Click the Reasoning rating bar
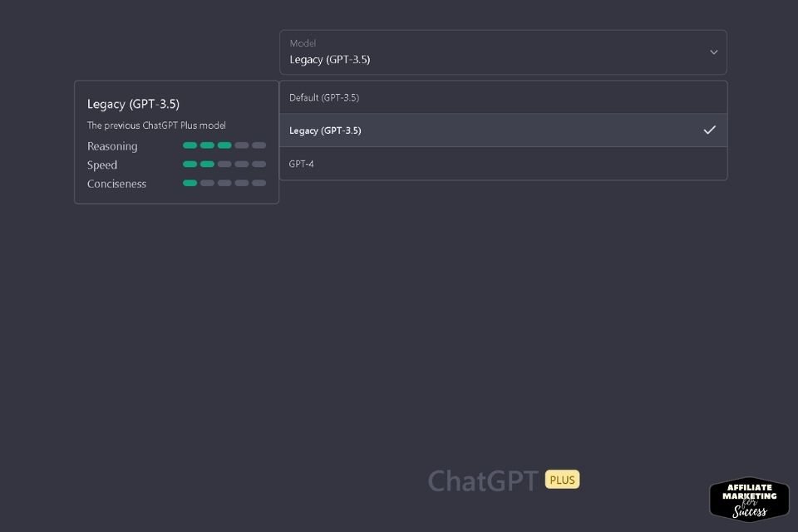The image size is (798, 532). tap(224, 145)
